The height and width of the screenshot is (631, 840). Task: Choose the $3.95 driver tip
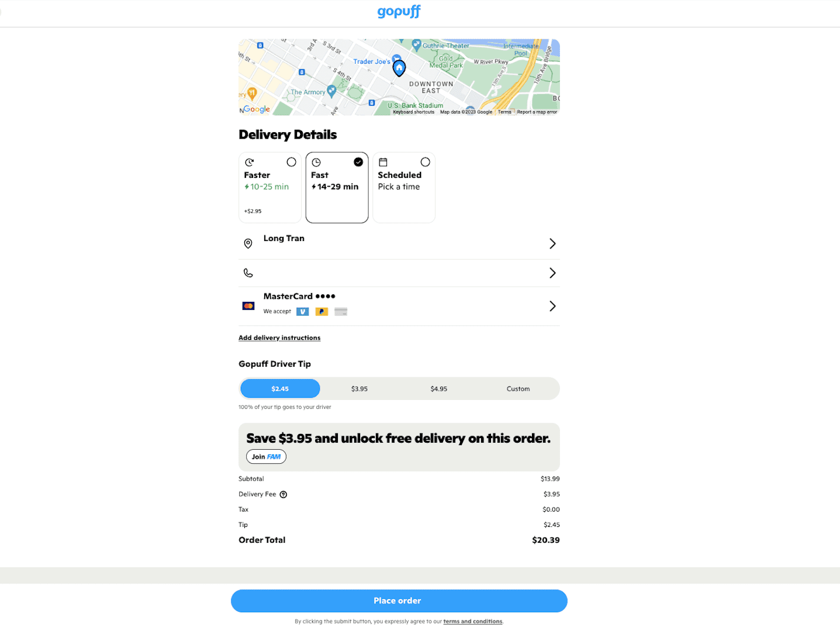point(359,388)
